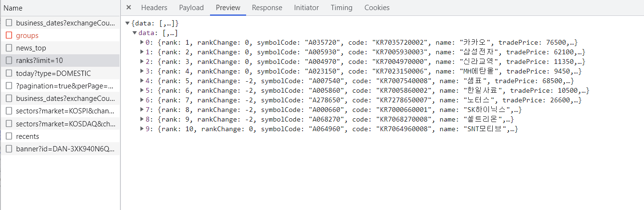
Task: Click the file icon beside news_top
Action: [x=9, y=48]
